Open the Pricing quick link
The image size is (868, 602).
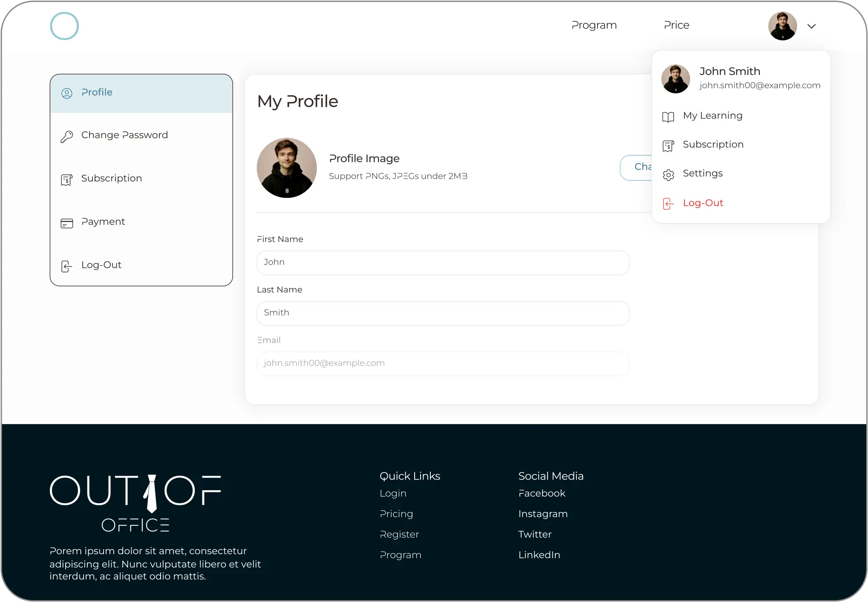pos(396,514)
